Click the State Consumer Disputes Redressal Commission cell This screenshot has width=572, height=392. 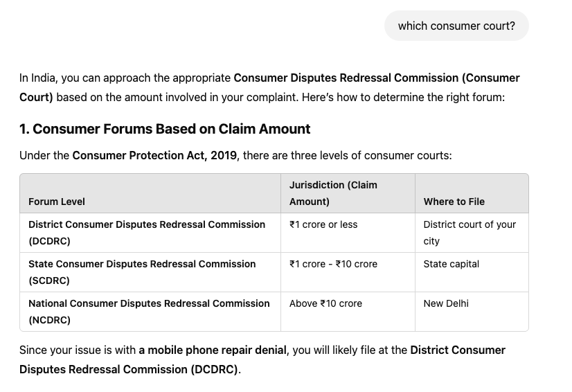(x=142, y=272)
